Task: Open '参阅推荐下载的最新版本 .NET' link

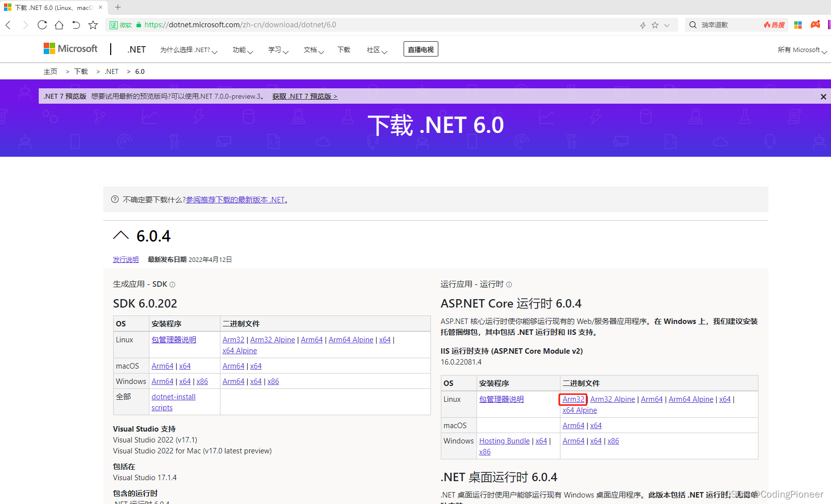Action: click(x=235, y=199)
